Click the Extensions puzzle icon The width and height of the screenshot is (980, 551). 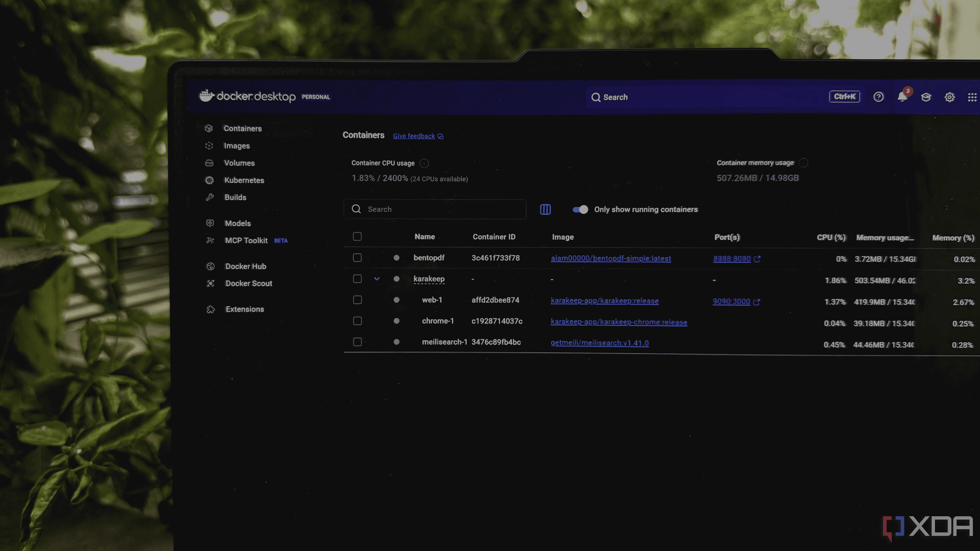click(211, 309)
